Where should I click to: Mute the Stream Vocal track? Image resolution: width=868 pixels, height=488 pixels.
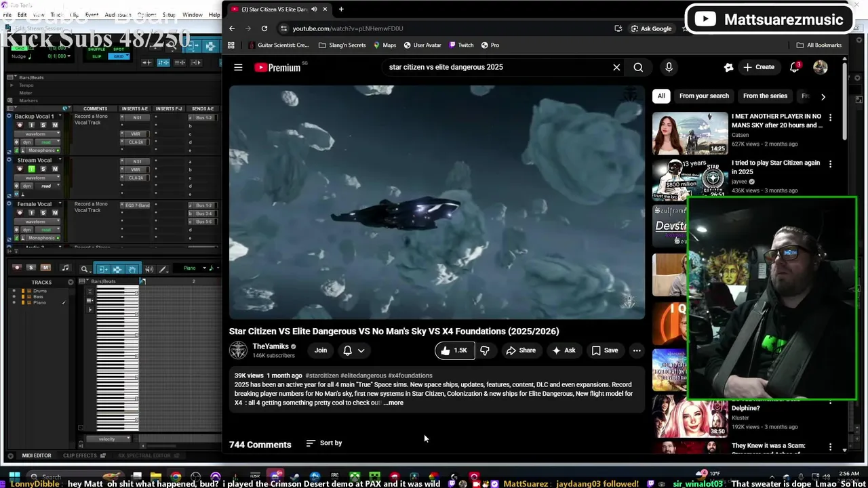coord(55,169)
